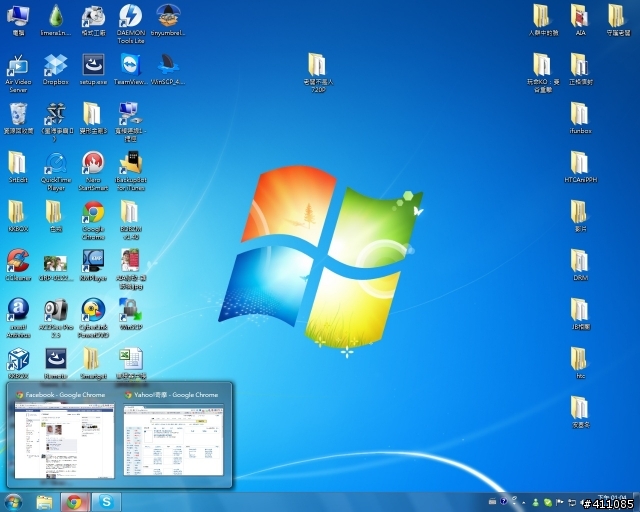Image resolution: width=640 pixels, height=512 pixels.
Task: Launch the CCleaner shortcut
Action: [18, 265]
